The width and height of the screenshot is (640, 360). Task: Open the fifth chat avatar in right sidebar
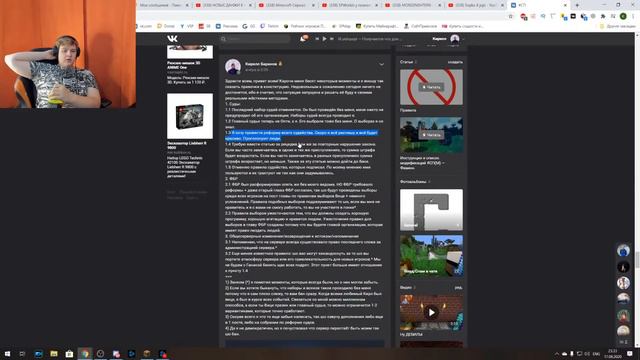623,316
